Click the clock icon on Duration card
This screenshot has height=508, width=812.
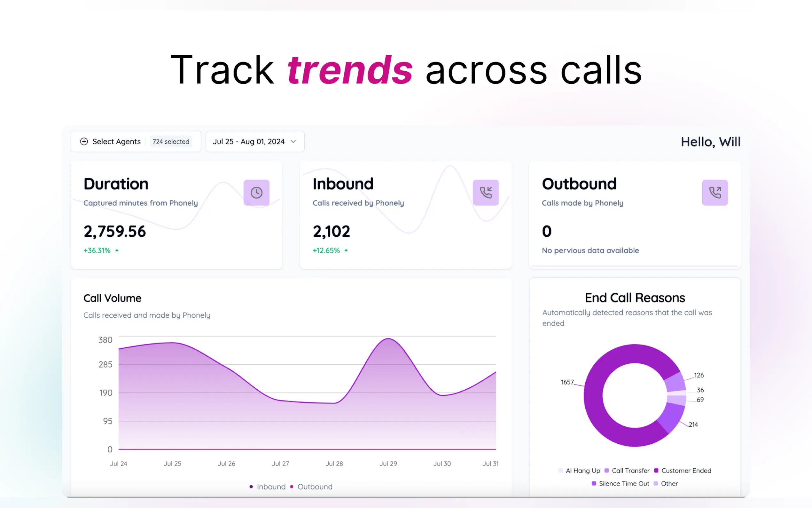tap(256, 193)
